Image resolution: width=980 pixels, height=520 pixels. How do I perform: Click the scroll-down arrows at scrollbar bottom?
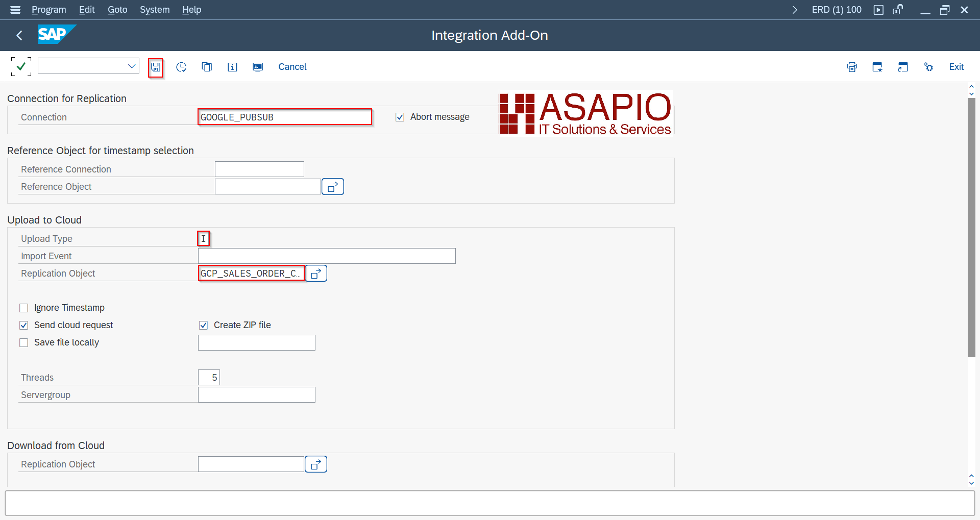click(x=971, y=480)
